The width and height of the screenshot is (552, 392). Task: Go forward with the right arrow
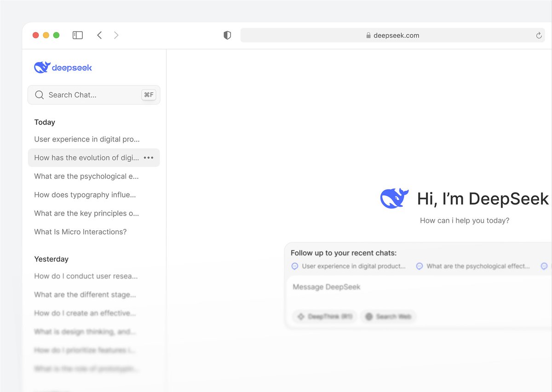click(x=116, y=35)
